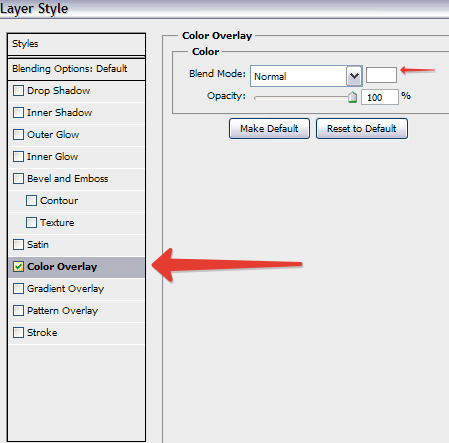Screen dimensions: 449x443
Task: Select the Texture label
Action: [x=57, y=223]
